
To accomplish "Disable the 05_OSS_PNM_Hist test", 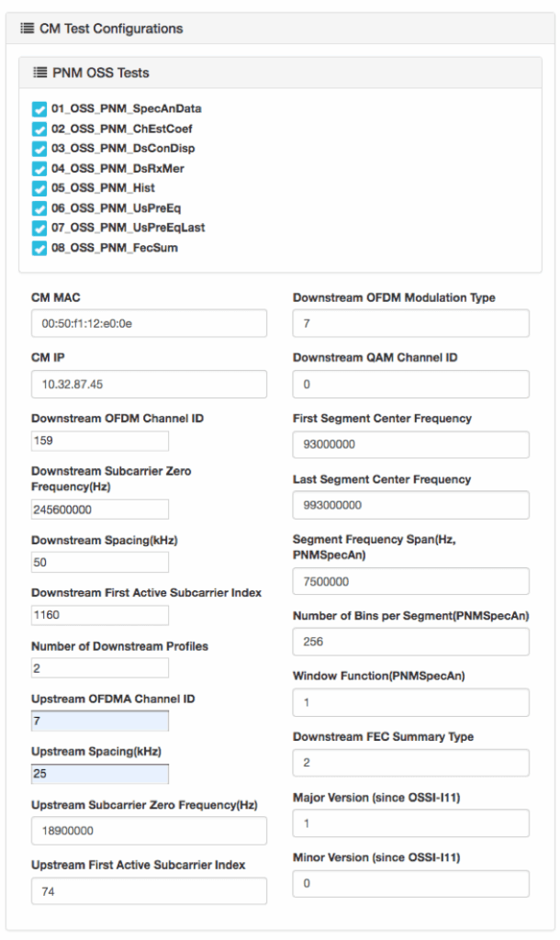I will pyautogui.click(x=39, y=188).
